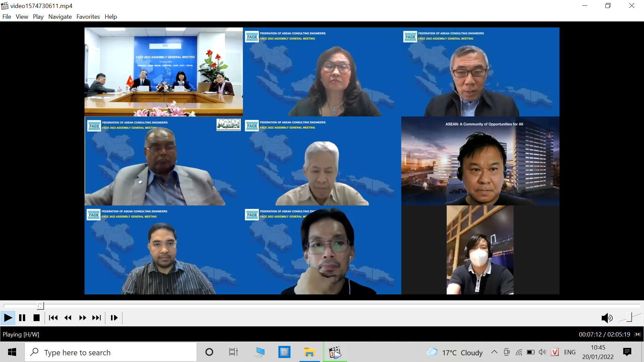Click the decrease speed rewind icon
The height and width of the screenshot is (362, 644).
(68, 318)
